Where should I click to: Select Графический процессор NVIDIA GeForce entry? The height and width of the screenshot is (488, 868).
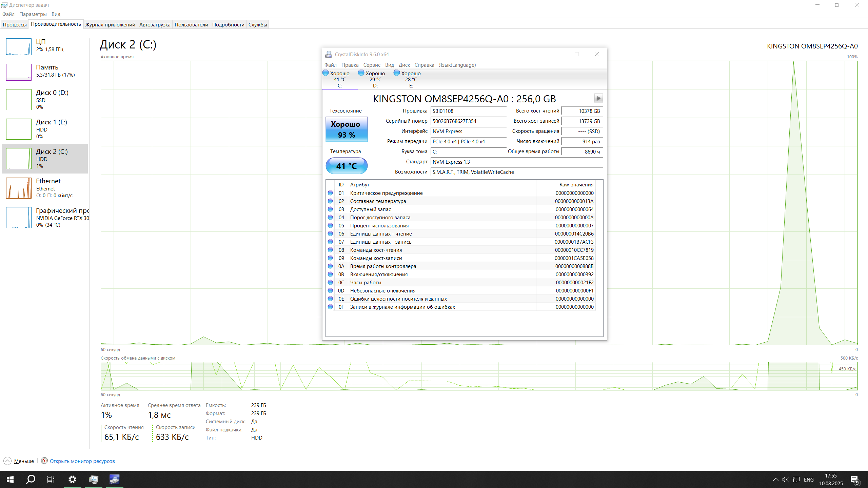pos(45,218)
